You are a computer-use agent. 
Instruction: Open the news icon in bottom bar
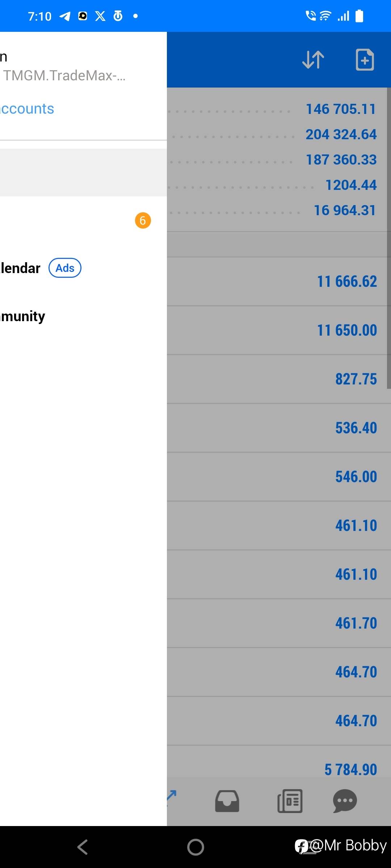click(290, 801)
